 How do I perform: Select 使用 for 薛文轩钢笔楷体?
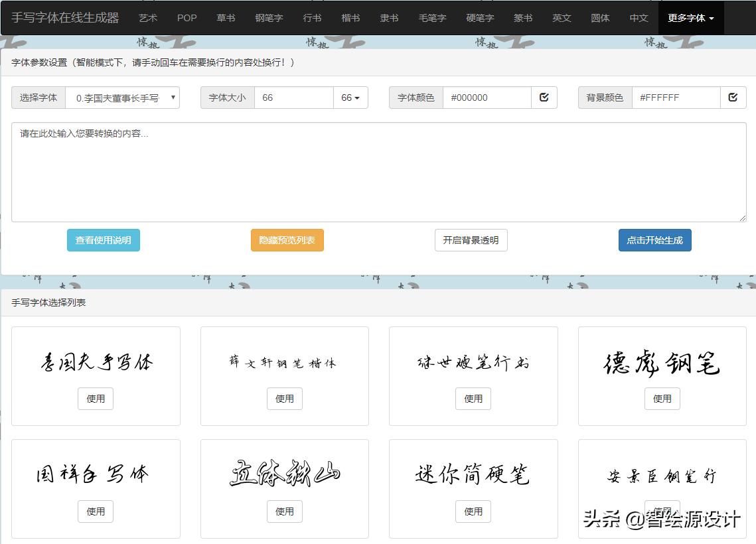coord(284,399)
